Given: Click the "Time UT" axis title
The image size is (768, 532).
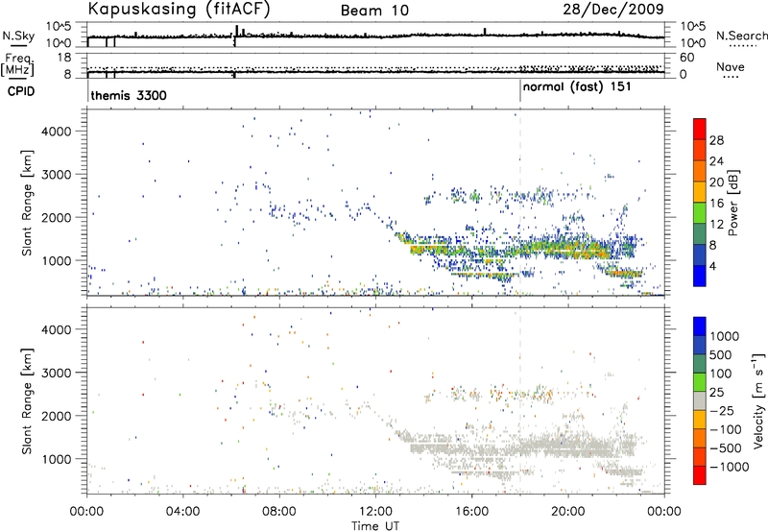Looking at the screenshot, I should [x=375, y=525].
